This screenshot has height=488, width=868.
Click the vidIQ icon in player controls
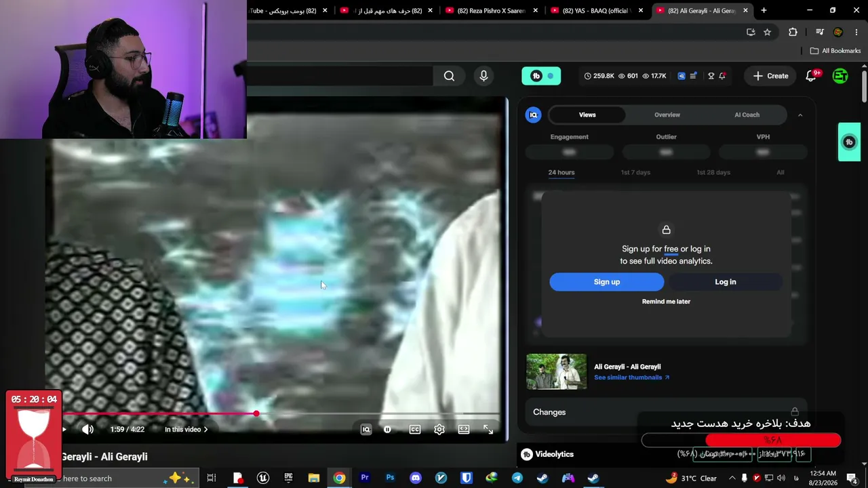pyautogui.click(x=366, y=429)
